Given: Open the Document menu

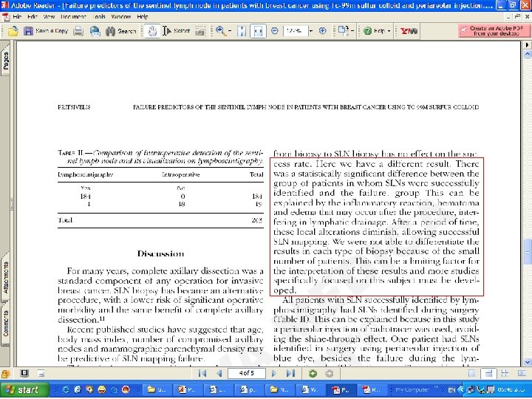Looking at the screenshot, I should click(73, 16).
